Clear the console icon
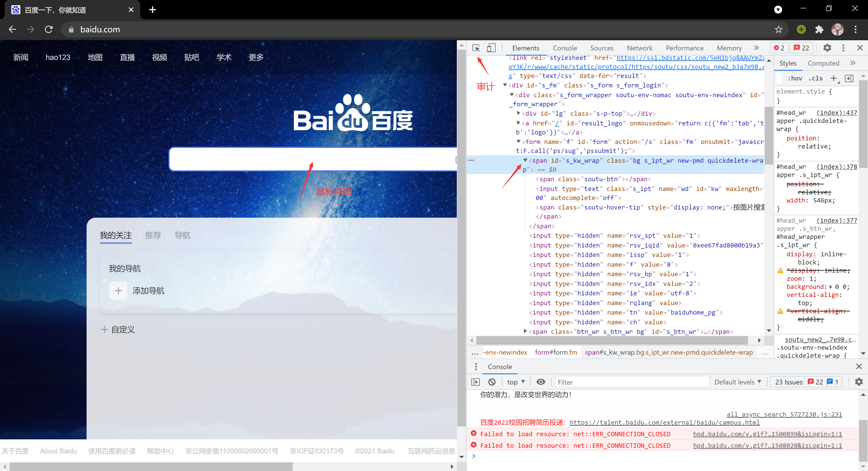 [x=492, y=382]
